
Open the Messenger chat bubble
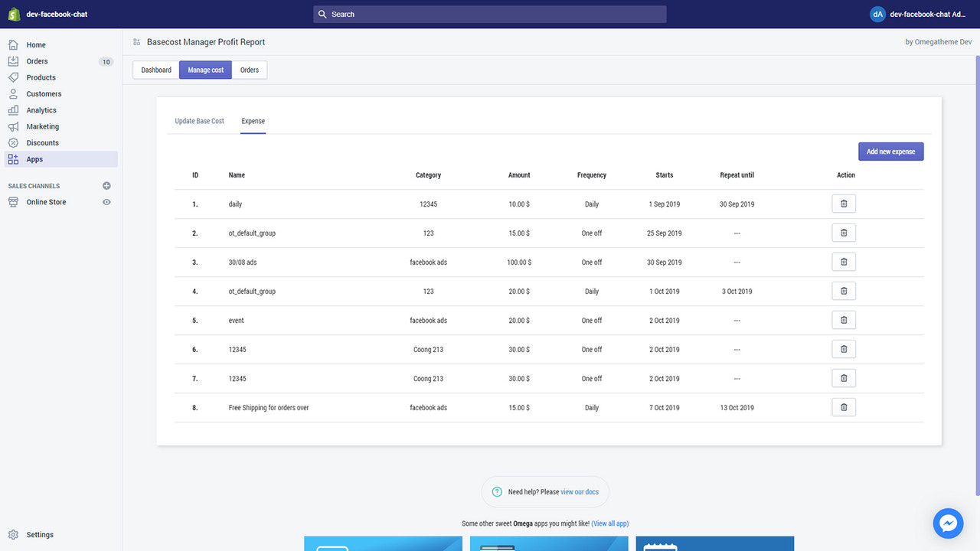(948, 523)
